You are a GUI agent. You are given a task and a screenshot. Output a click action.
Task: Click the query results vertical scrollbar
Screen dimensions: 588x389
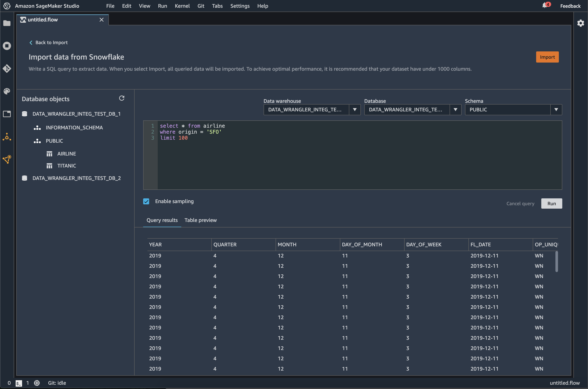(556, 262)
